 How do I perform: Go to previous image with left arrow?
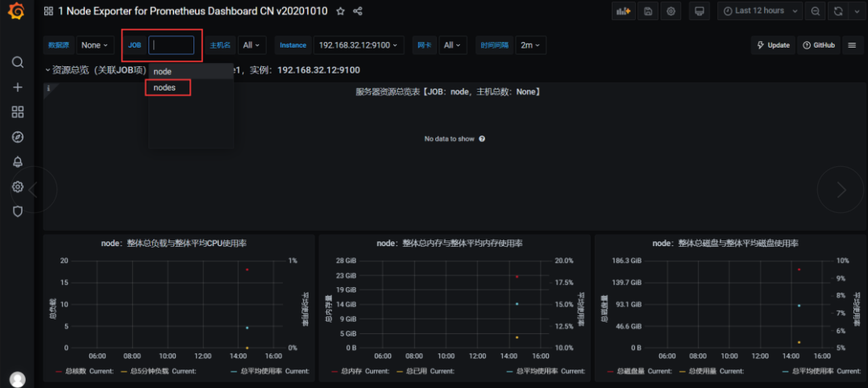33,190
